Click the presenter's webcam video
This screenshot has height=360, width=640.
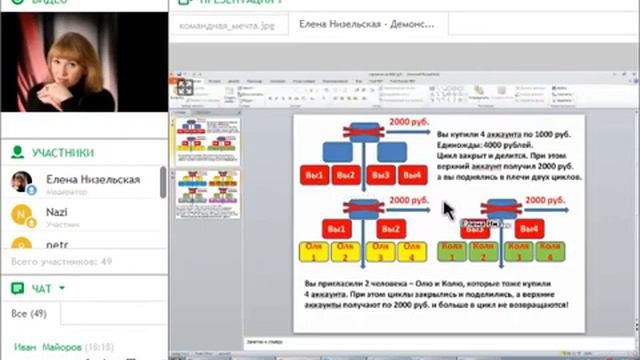pyautogui.click(x=84, y=62)
